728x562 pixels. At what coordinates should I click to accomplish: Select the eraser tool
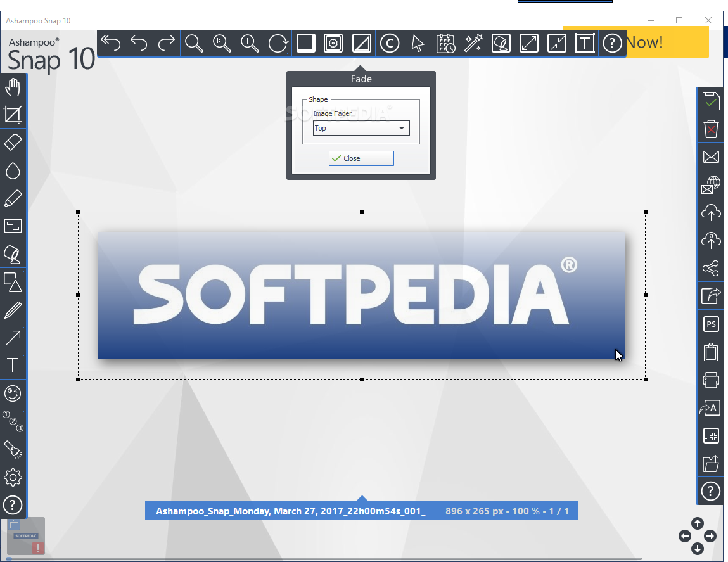tap(13, 143)
